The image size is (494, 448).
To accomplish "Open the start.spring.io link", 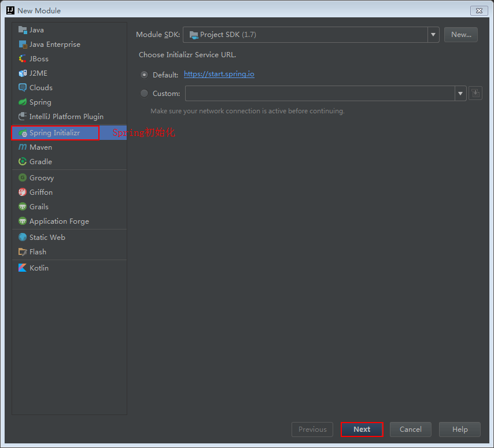I will coord(219,75).
